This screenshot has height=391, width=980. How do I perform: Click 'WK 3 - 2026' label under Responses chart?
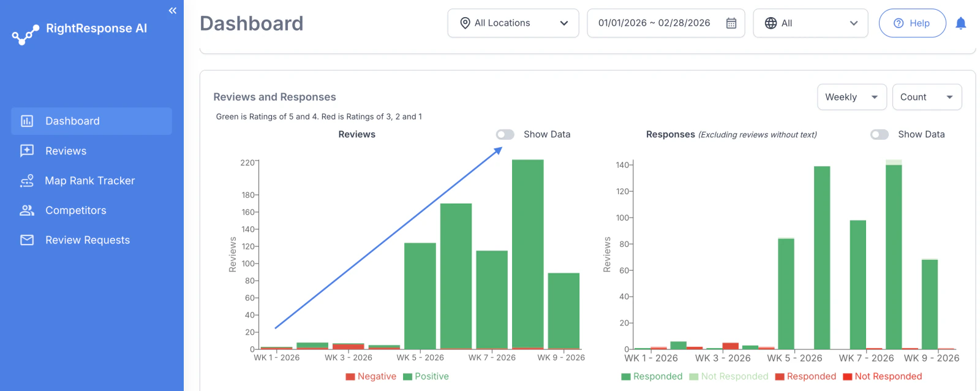coord(723,358)
